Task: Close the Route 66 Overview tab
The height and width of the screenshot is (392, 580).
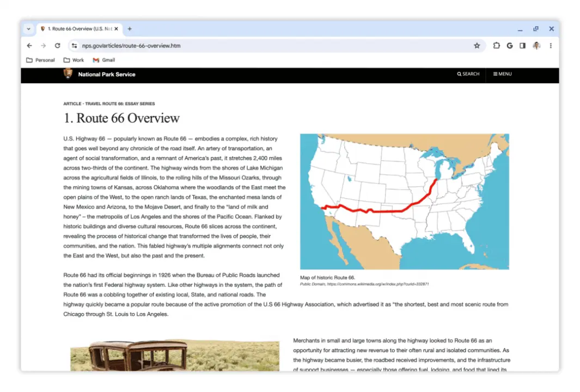Action: [116, 29]
